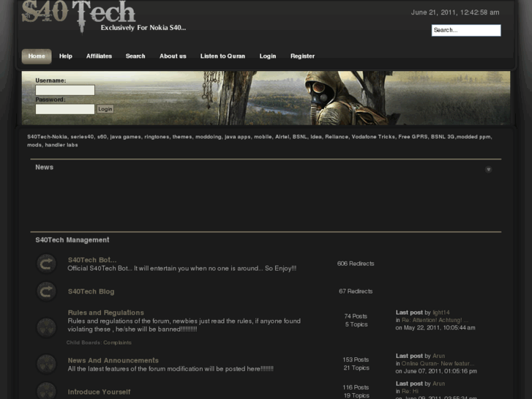Image resolution: width=532 pixels, height=399 pixels.
Task: Click 'on May 22, 2011, 10:05:44 am' text
Action: point(435,328)
